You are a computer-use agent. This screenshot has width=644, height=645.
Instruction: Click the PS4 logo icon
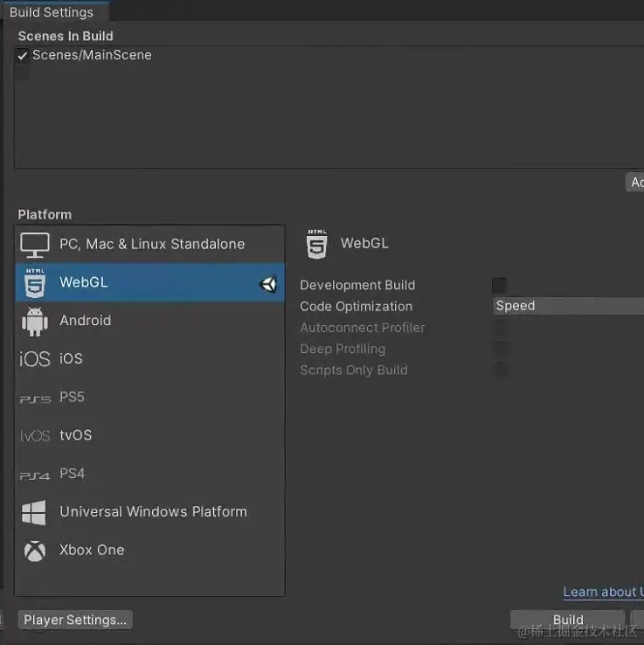(35, 476)
